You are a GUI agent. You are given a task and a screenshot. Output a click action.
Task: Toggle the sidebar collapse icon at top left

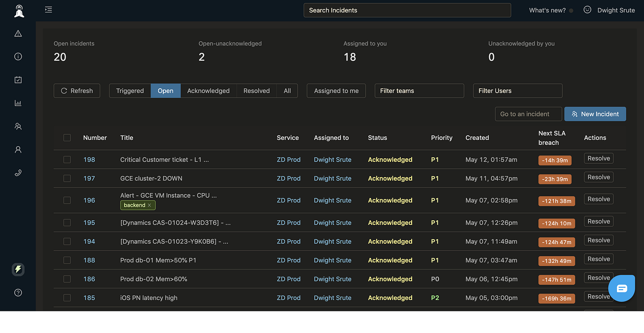[x=48, y=9]
